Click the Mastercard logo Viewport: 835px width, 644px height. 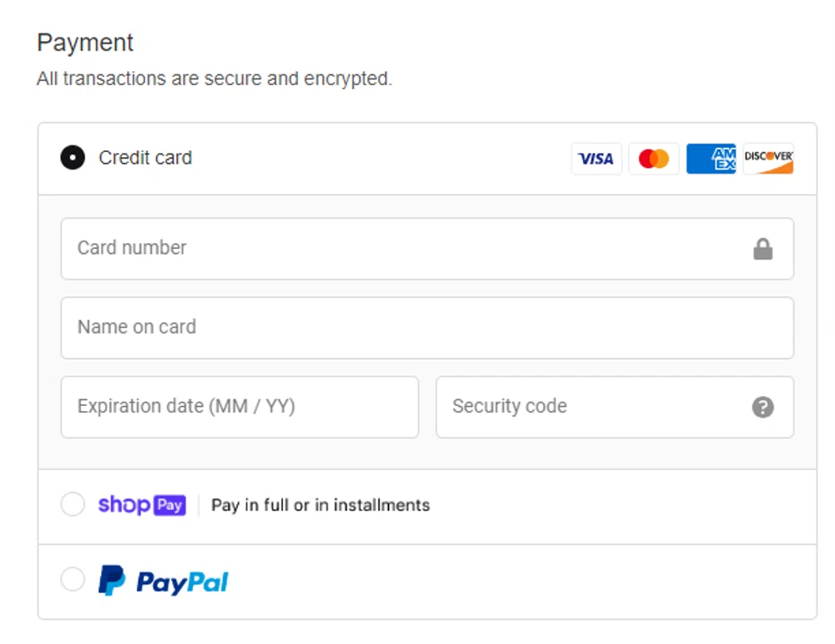654,159
